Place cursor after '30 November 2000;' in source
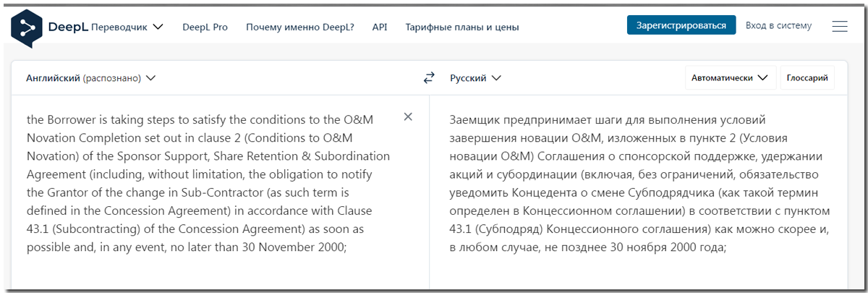 tap(349, 247)
